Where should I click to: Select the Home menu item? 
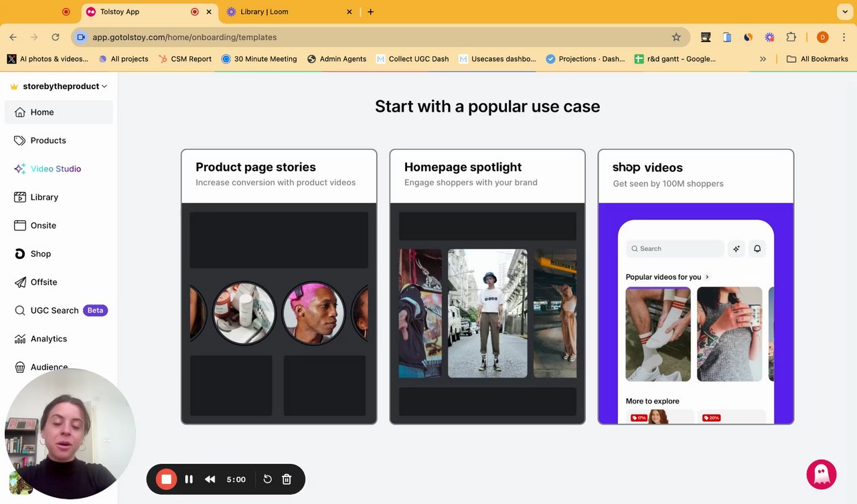[42, 112]
